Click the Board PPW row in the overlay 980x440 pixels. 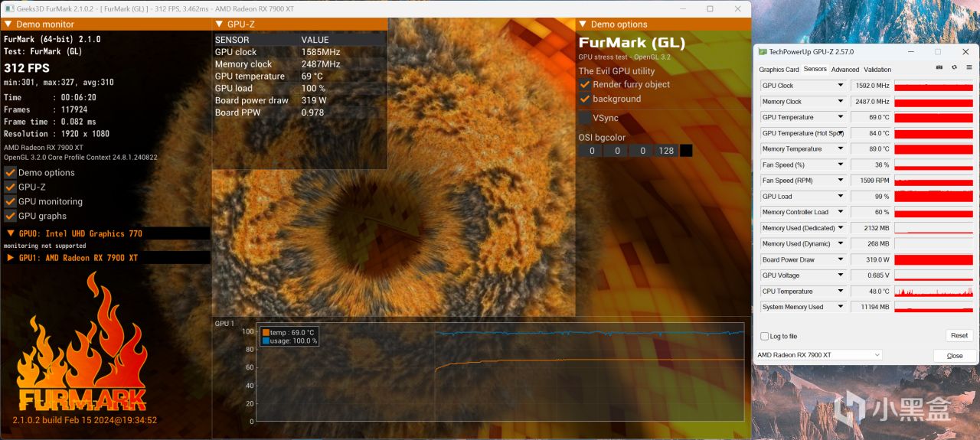[299, 112]
